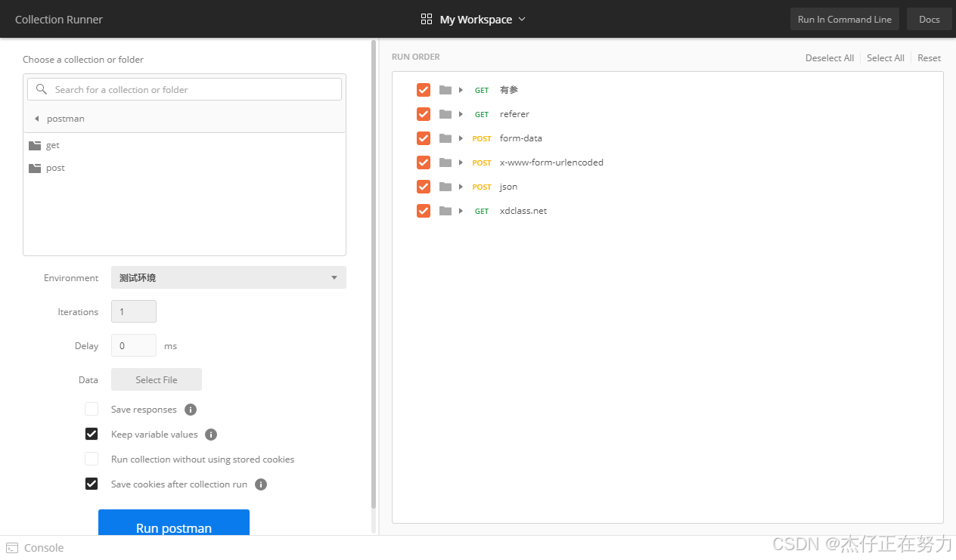
Task: Uncheck the referer request
Action: [424, 114]
